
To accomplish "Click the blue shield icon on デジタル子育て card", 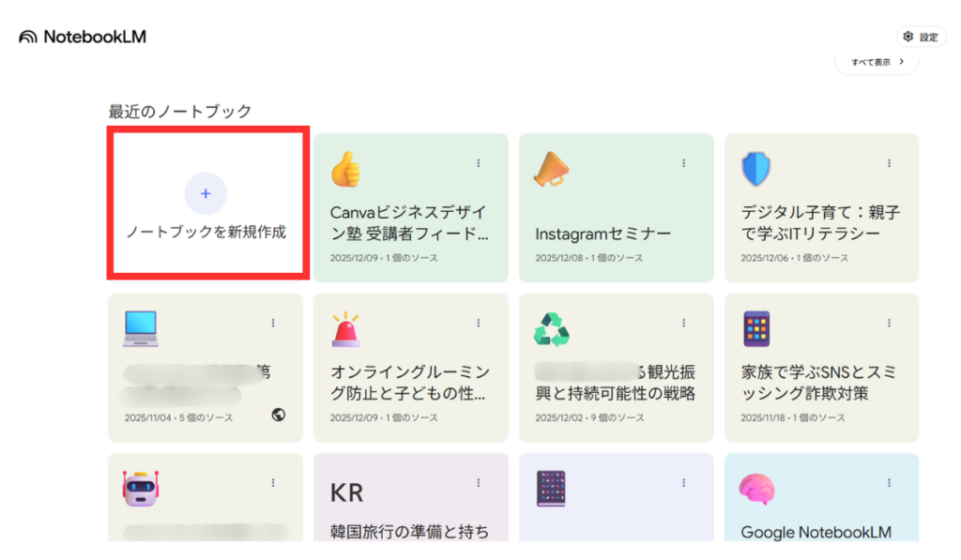I will 755,170.
